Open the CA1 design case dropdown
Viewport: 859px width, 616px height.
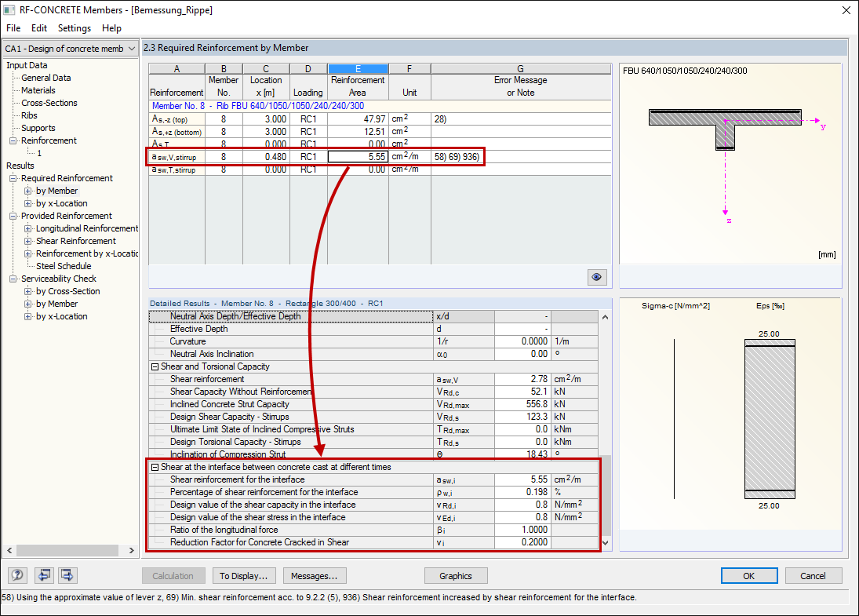tap(129, 48)
